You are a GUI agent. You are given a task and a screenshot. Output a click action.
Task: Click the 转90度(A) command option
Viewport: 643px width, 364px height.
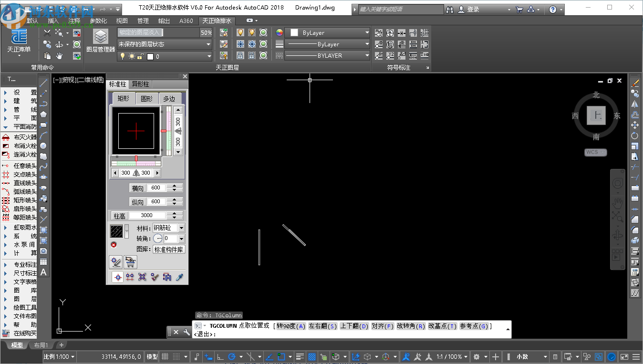[291, 326]
